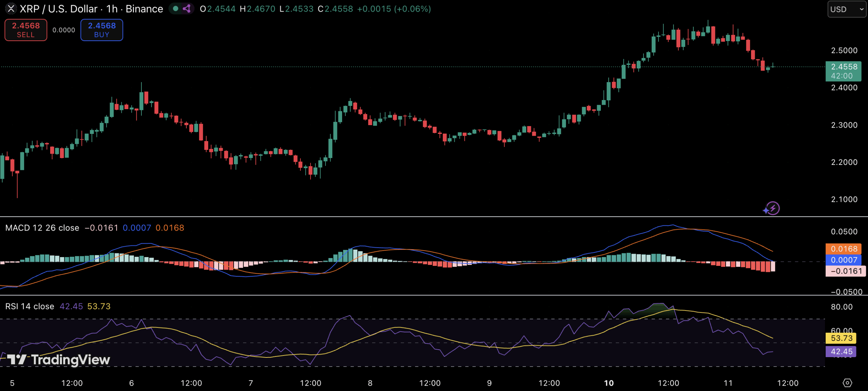Click the orange 0.0168 signal value tag
This screenshot has width=868, height=391.
click(843, 249)
